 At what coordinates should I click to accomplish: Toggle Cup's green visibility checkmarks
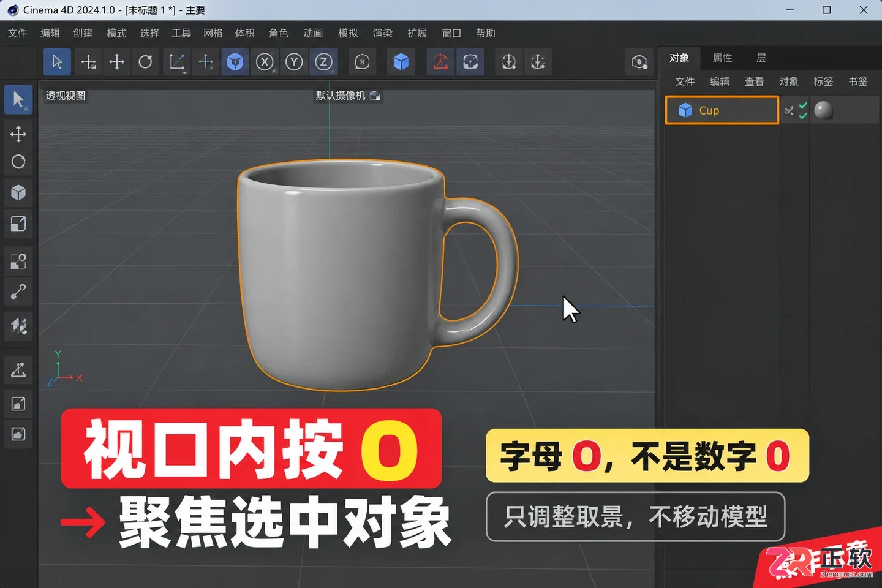803,110
